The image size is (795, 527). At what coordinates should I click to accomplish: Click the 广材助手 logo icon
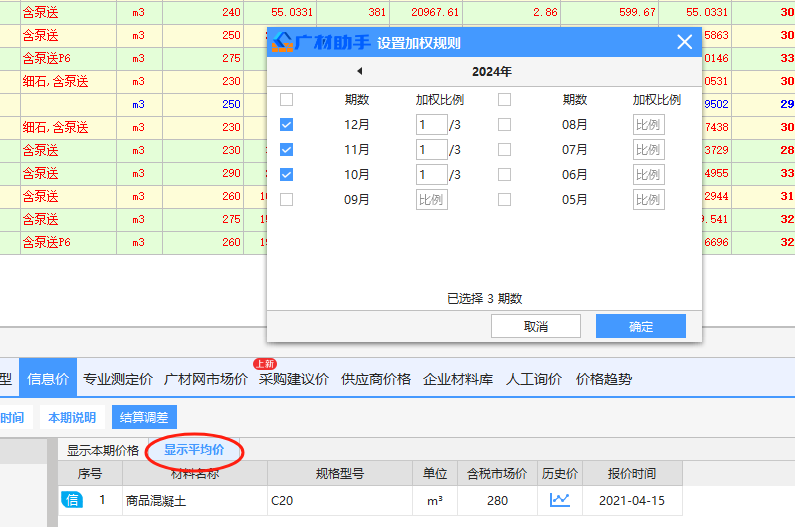tap(282, 42)
